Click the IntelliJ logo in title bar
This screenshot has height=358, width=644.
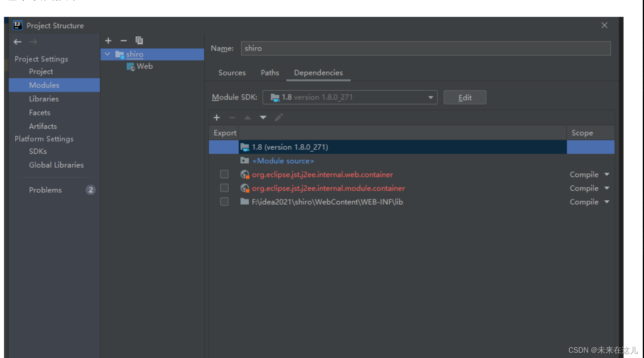click(17, 25)
